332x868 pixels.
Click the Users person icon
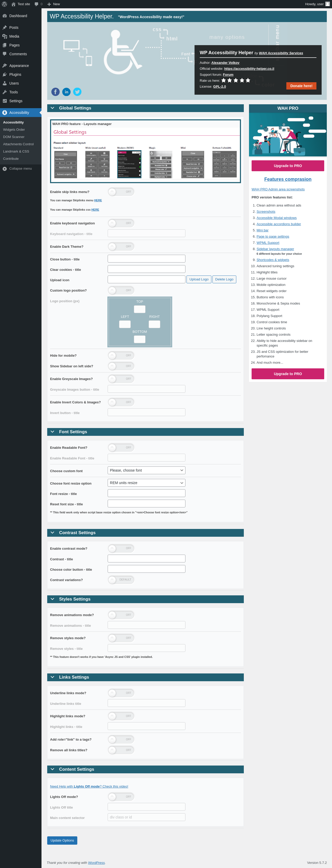click(5, 83)
